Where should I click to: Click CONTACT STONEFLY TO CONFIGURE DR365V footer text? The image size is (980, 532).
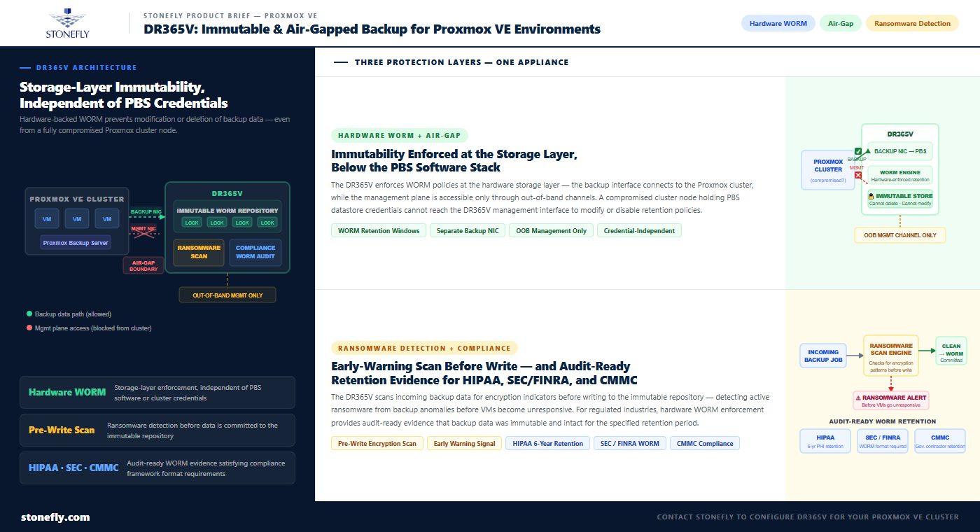[808, 517]
